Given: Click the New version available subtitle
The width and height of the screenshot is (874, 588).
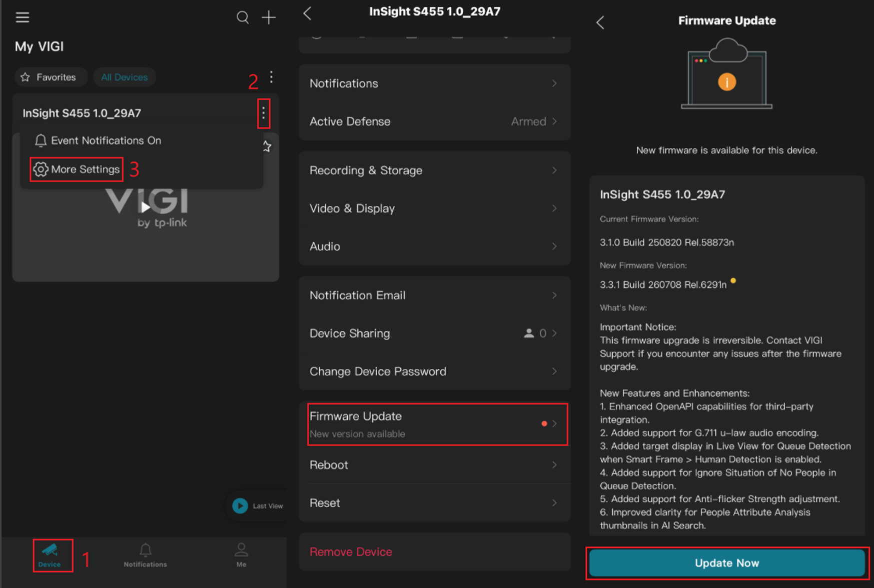Looking at the screenshot, I should pos(357,434).
